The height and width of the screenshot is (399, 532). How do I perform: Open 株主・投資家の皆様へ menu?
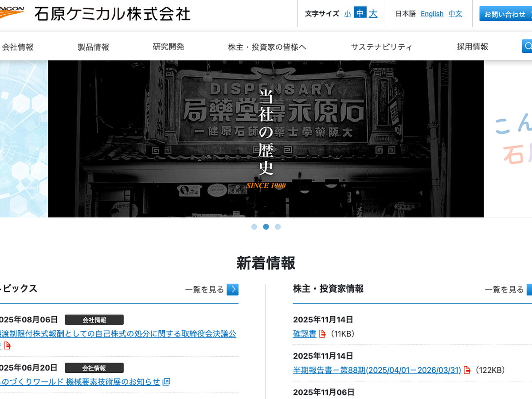tap(267, 47)
